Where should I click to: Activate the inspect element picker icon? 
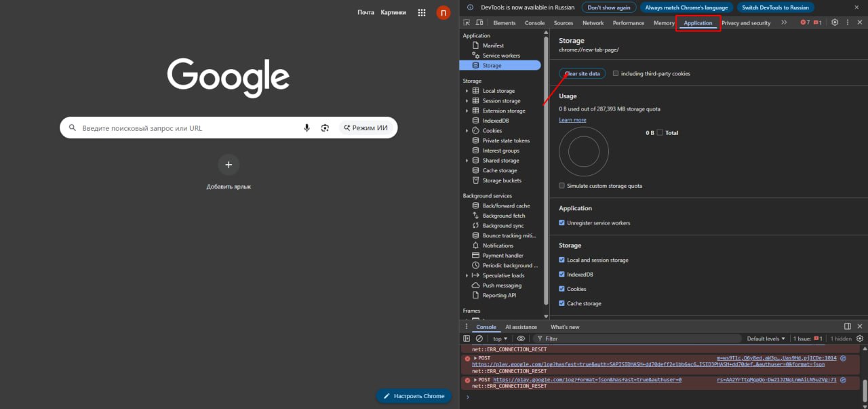pyautogui.click(x=467, y=22)
